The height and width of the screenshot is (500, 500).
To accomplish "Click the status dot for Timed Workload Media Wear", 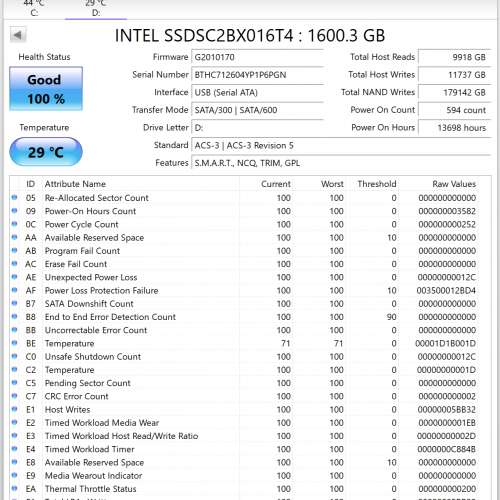I will 14,422.
